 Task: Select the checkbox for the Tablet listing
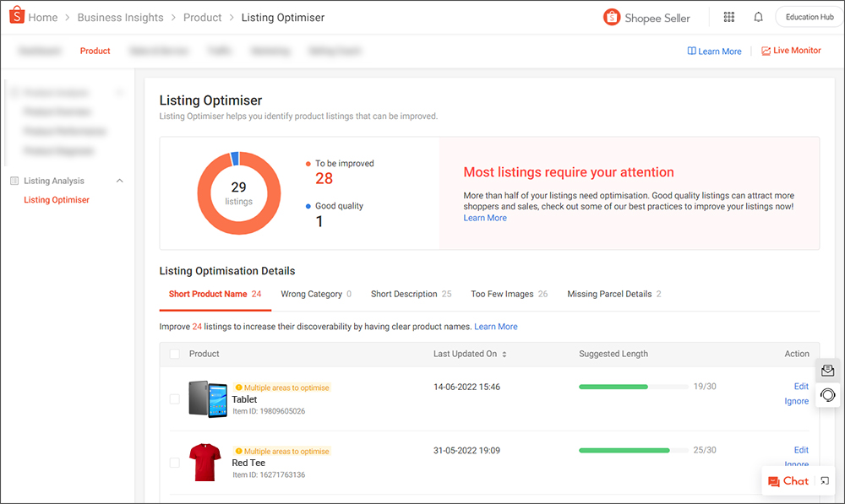(x=174, y=398)
